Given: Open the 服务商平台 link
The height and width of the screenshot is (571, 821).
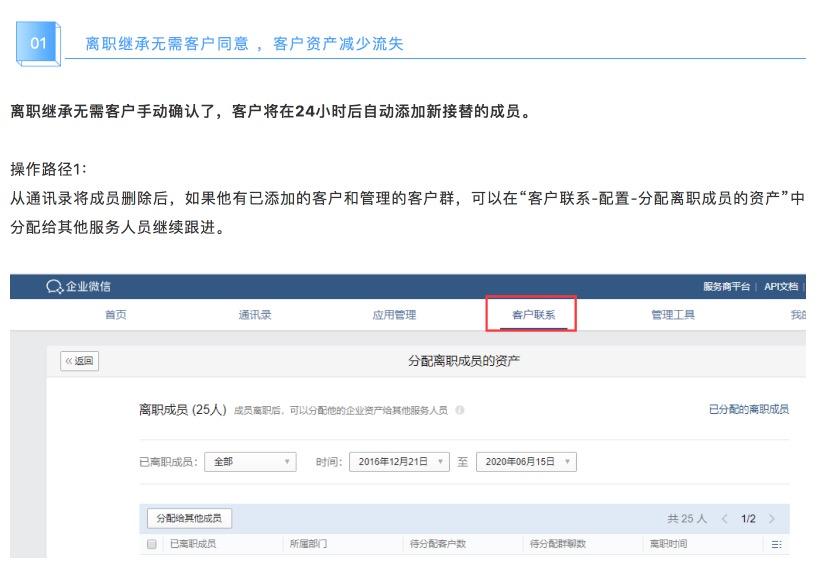Looking at the screenshot, I should (x=725, y=287).
